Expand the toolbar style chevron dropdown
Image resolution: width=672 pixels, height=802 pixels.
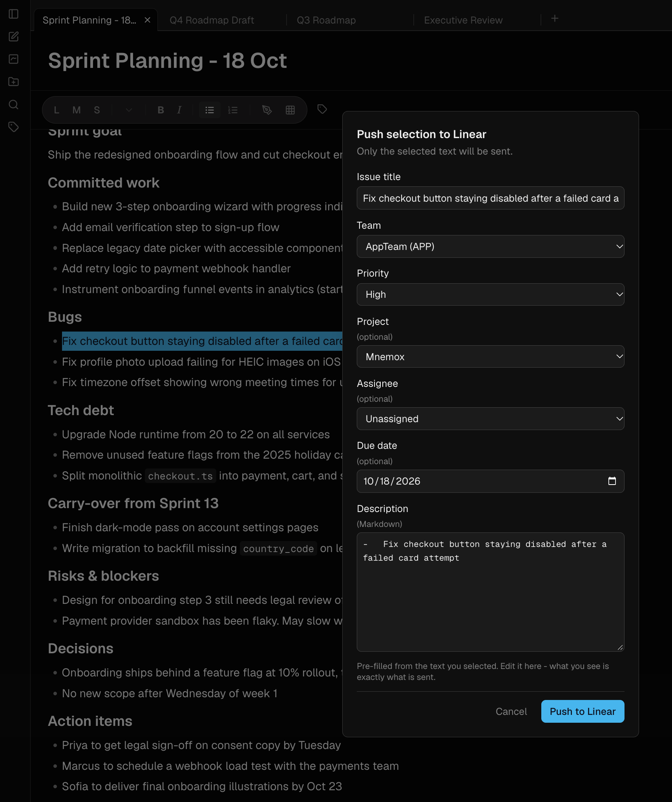129,110
